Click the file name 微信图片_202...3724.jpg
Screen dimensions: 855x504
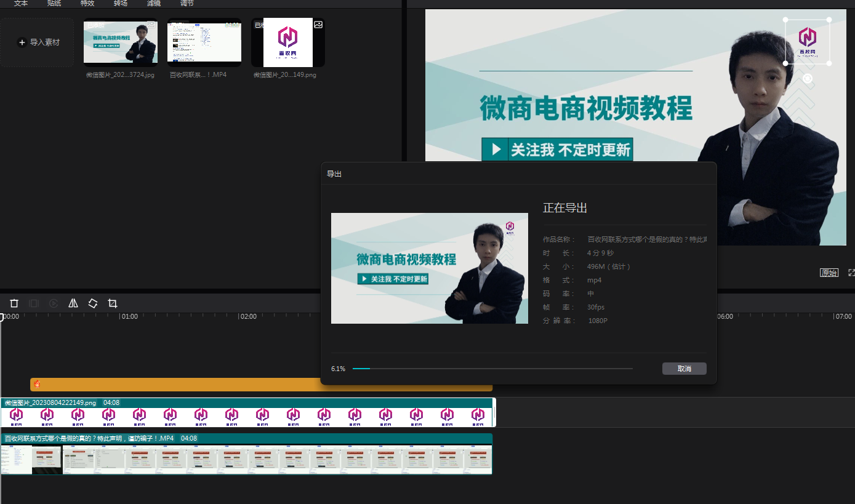[121, 74]
